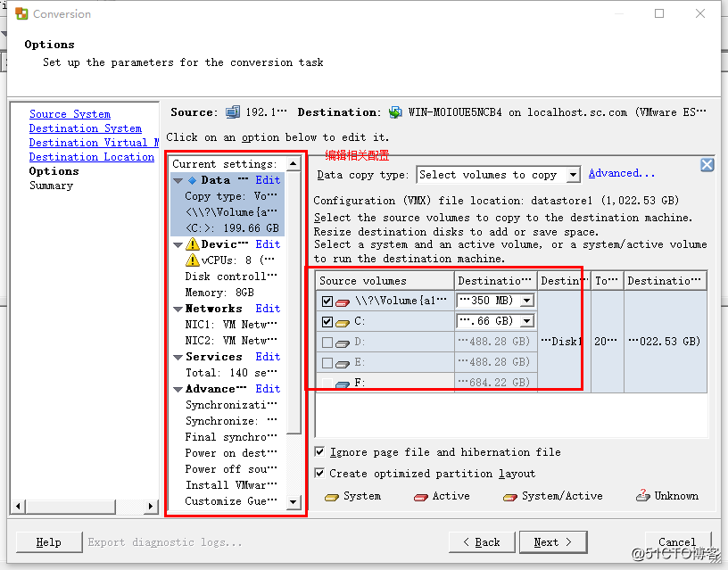
Task: Click the Next button
Action: [553, 542]
